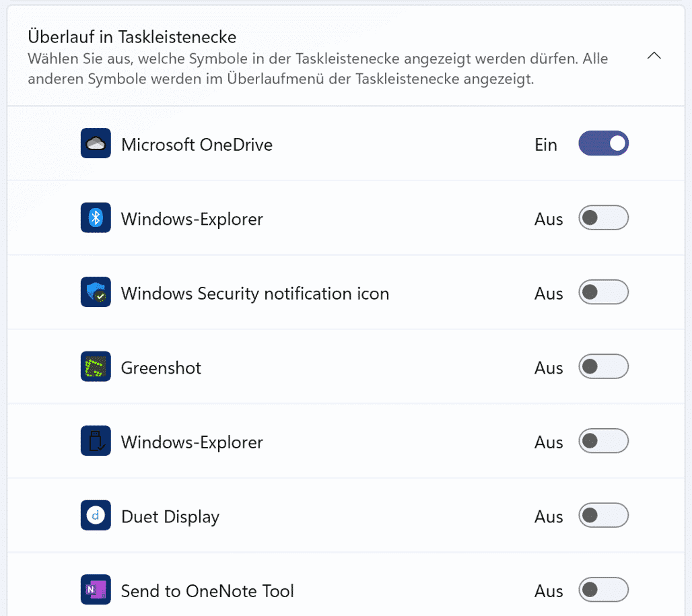The image size is (692, 616).
Task: Enable the Bluetooth Windows-Explorer toggle
Action: 603,218
